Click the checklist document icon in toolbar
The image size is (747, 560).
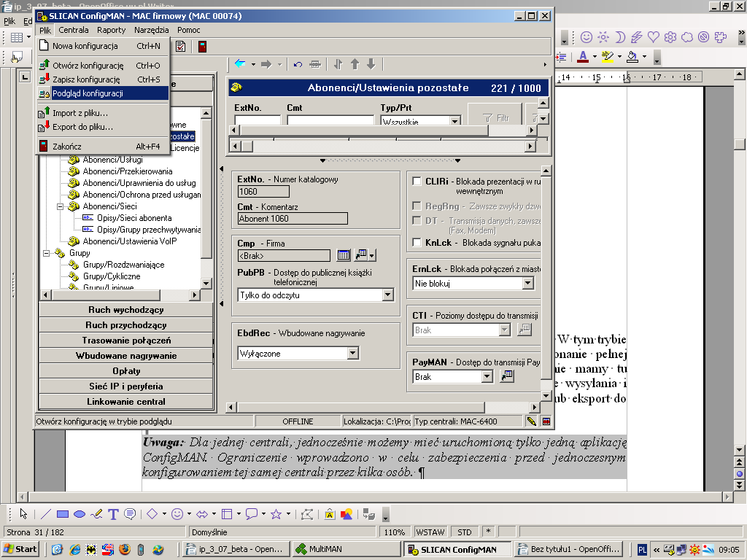pyautogui.click(x=181, y=47)
